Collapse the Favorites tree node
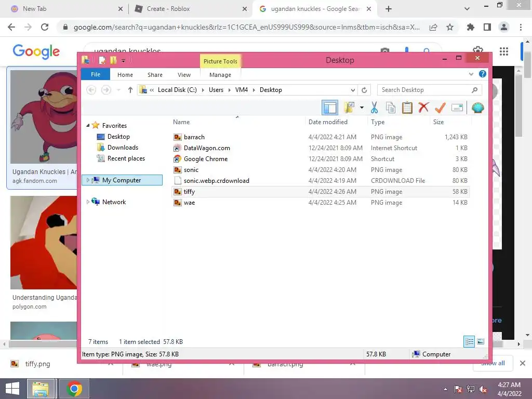 [88, 125]
